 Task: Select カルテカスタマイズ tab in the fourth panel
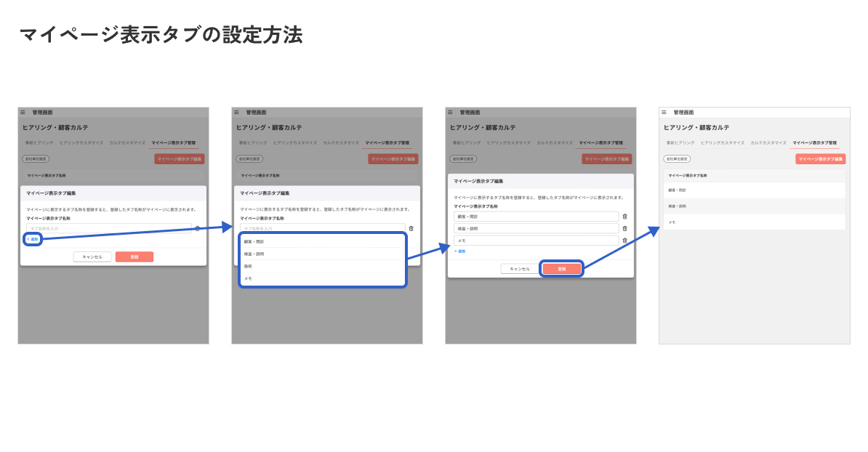768,142
